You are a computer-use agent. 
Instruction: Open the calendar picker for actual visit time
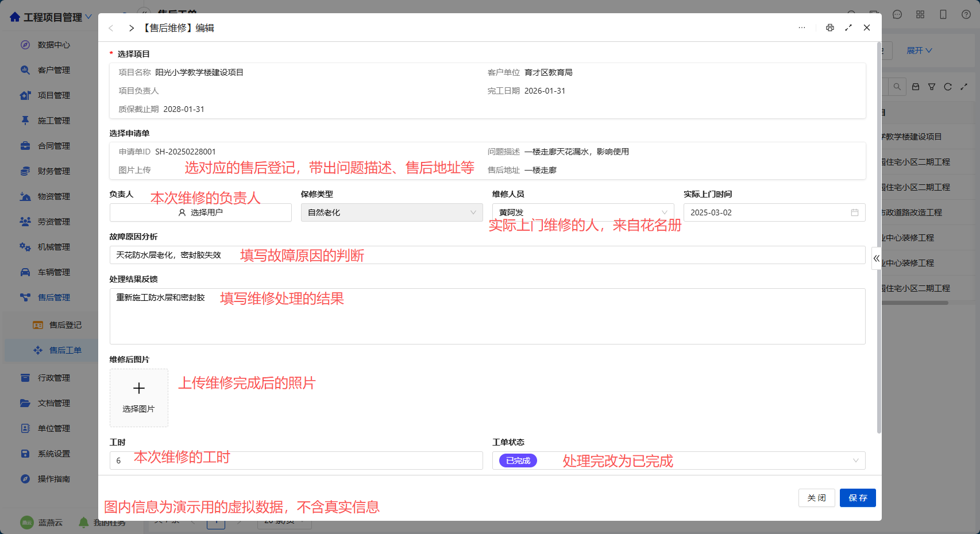point(855,212)
